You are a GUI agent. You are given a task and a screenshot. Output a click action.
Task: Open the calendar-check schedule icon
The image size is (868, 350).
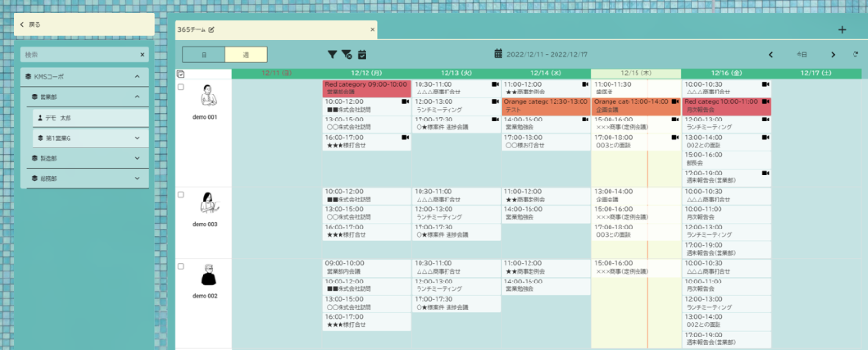(x=362, y=54)
